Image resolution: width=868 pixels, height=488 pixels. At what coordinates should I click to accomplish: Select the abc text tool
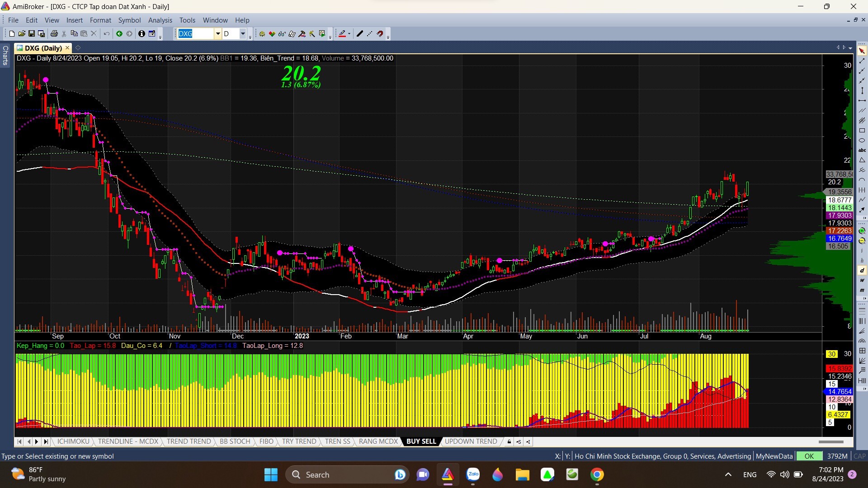click(x=862, y=150)
